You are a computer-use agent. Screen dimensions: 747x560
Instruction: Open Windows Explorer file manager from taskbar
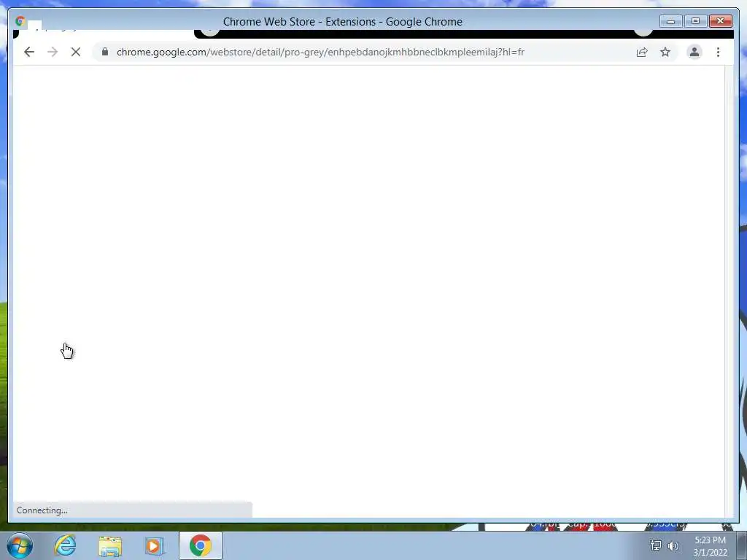click(x=110, y=546)
